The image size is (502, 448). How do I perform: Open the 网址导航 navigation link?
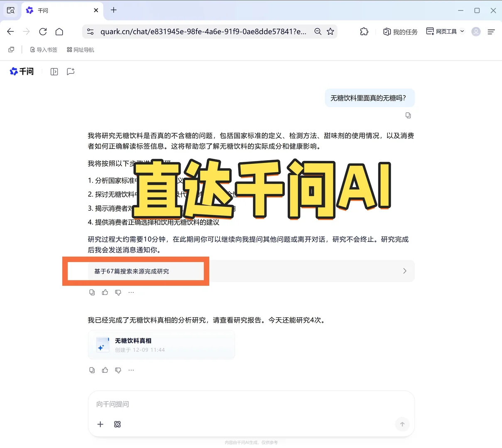coord(81,49)
